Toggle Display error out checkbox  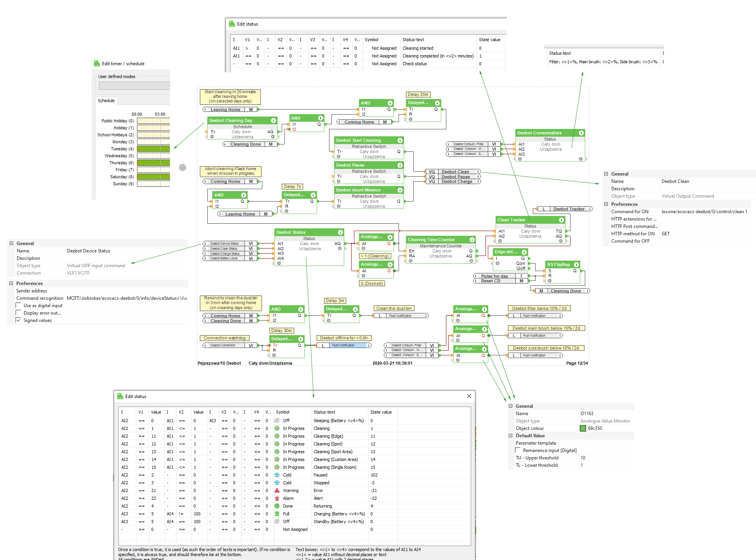click(18, 313)
